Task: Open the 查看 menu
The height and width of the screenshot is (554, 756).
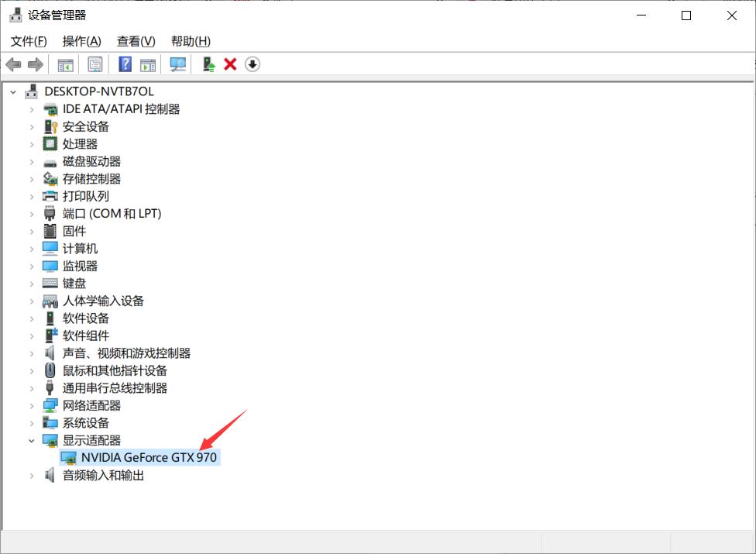Action: tap(136, 41)
